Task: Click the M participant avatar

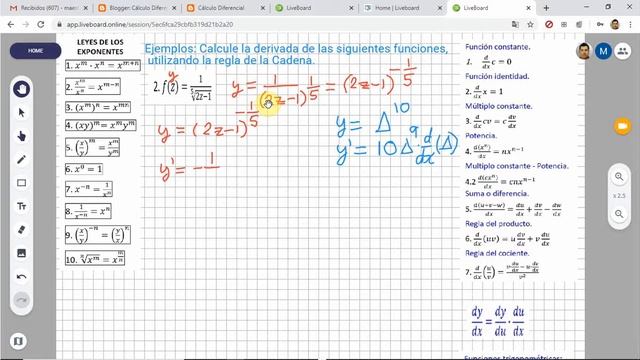Action: pyautogui.click(x=603, y=51)
